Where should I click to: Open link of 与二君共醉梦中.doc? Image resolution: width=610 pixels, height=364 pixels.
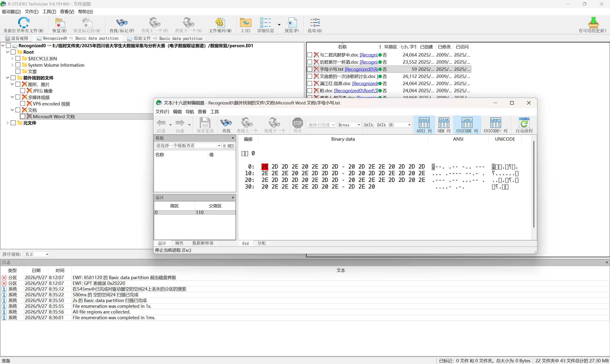click(x=369, y=55)
